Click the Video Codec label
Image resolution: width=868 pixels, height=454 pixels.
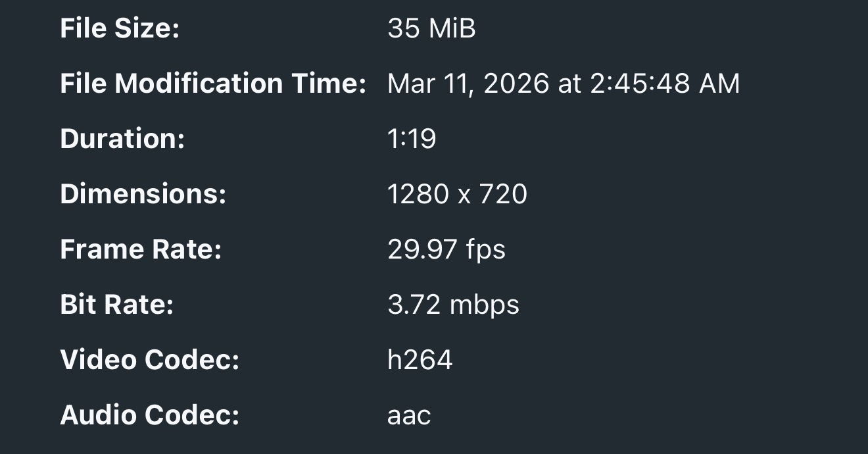click(x=149, y=361)
